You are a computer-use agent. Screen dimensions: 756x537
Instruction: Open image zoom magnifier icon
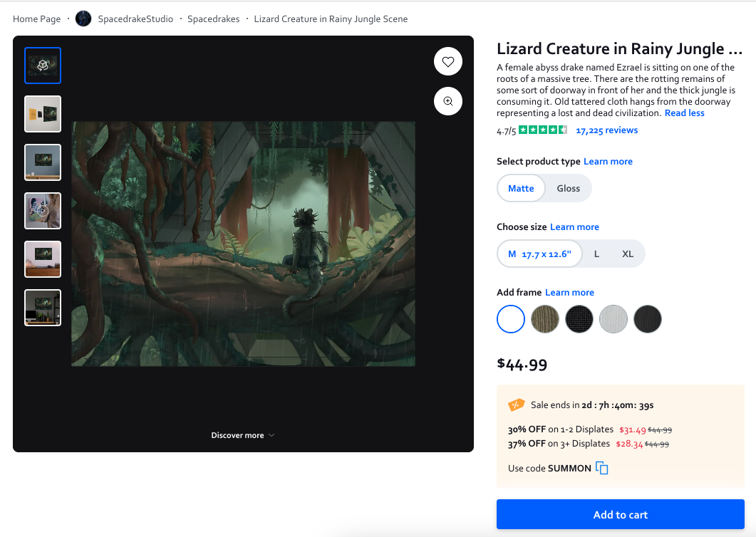448,101
